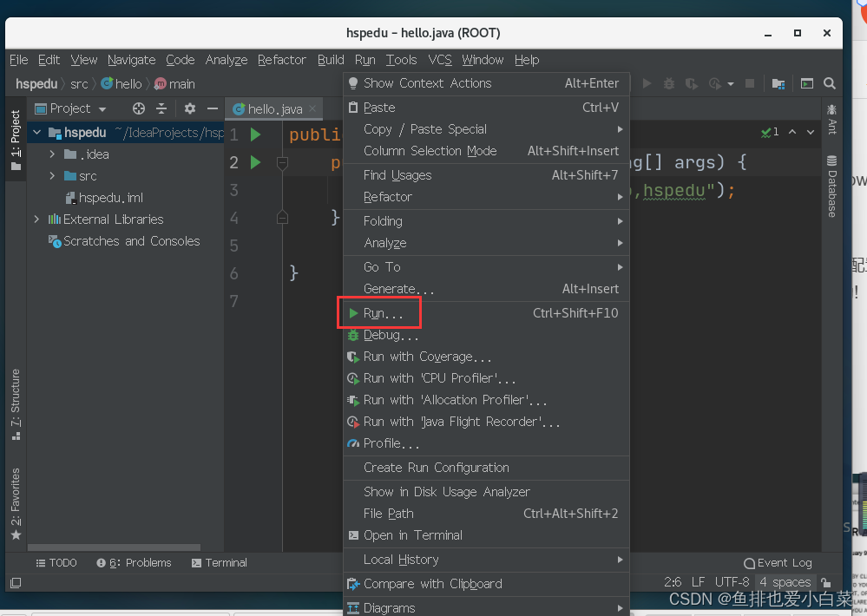Click the src breadcrumb in navigation bar
This screenshot has height=616, width=867.
[x=79, y=84]
